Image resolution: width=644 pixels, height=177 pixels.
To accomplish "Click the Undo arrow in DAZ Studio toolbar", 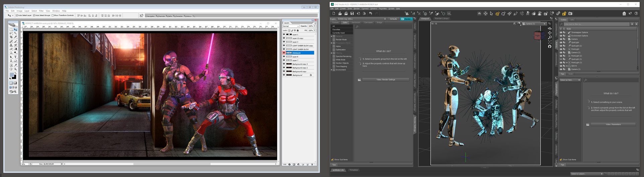I will (371, 13).
